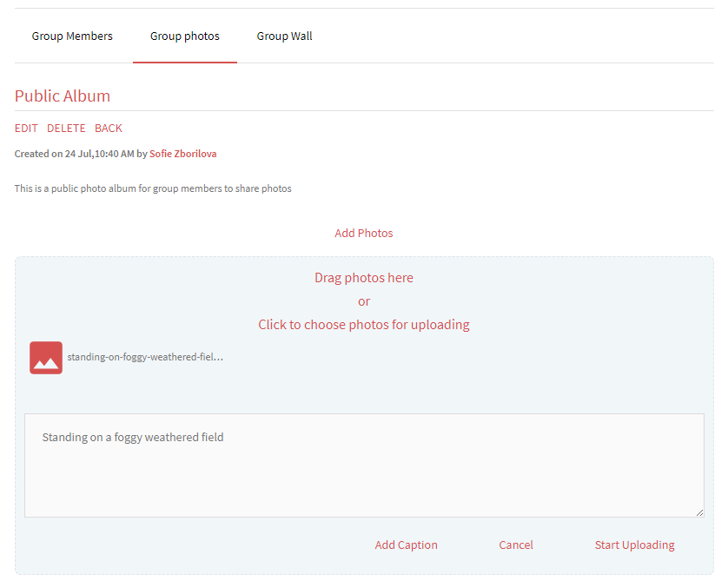This screenshot has width=728, height=581.
Task: Click Start Uploading
Action: pyautogui.click(x=634, y=545)
